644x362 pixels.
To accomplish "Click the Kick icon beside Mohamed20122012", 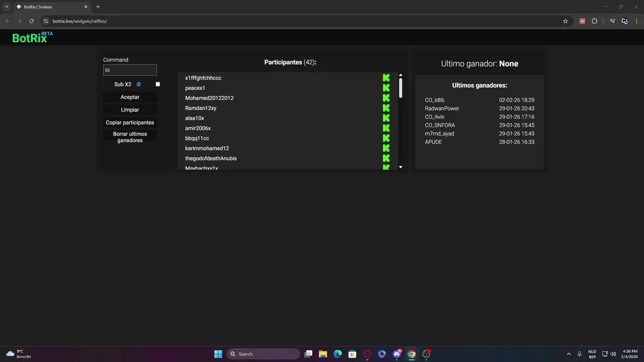I will coord(386,98).
